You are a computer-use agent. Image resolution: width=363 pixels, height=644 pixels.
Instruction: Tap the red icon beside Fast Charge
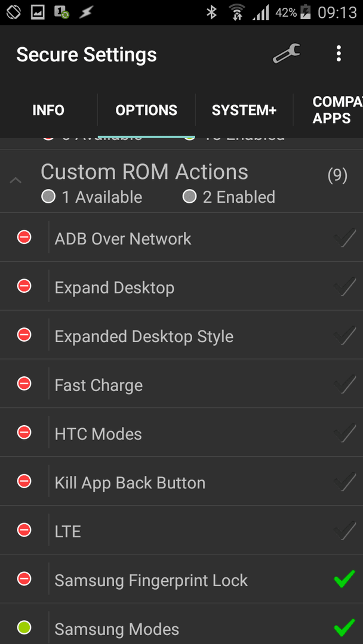pyautogui.click(x=24, y=383)
